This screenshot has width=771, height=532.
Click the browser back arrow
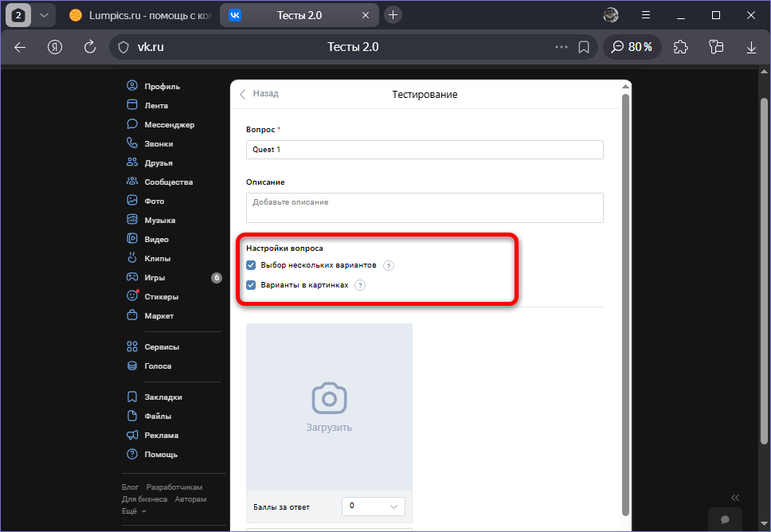click(x=20, y=47)
